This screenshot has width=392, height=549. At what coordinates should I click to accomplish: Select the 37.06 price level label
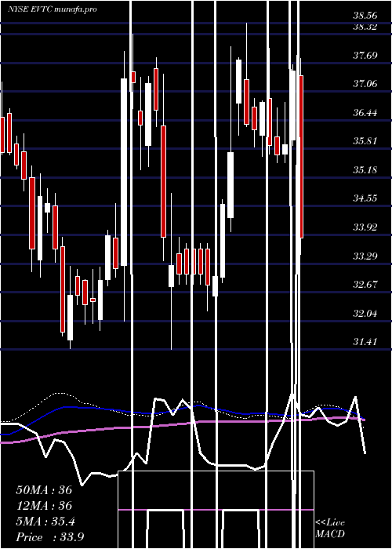(x=365, y=84)
